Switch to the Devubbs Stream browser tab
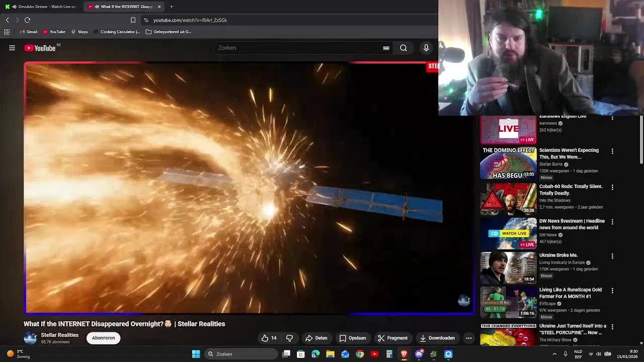 (x=40, y=7)
